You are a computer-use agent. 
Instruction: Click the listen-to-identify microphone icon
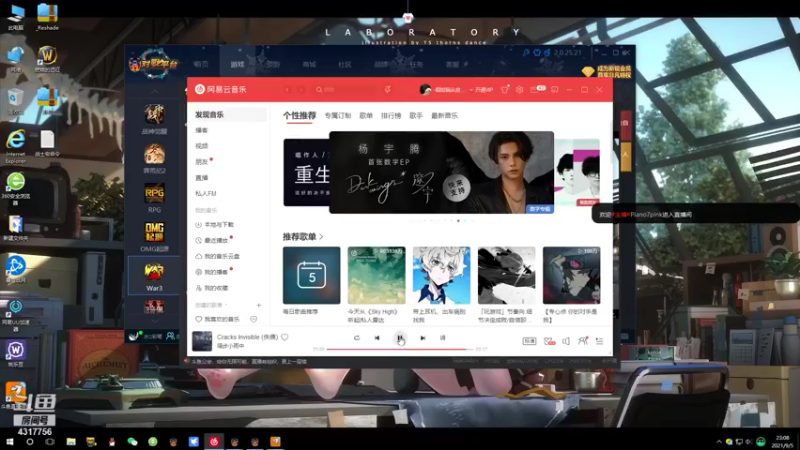[388, 89]
